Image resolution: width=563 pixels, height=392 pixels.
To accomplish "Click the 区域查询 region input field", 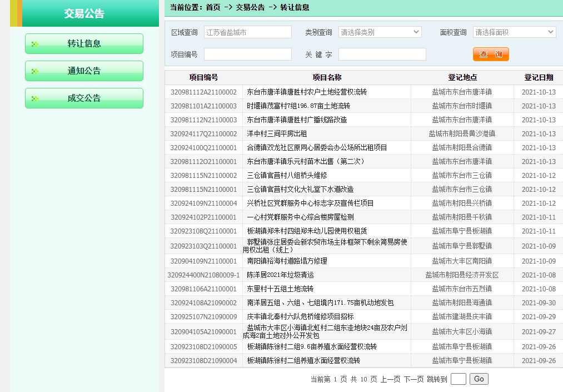I will tap(247, 32).
